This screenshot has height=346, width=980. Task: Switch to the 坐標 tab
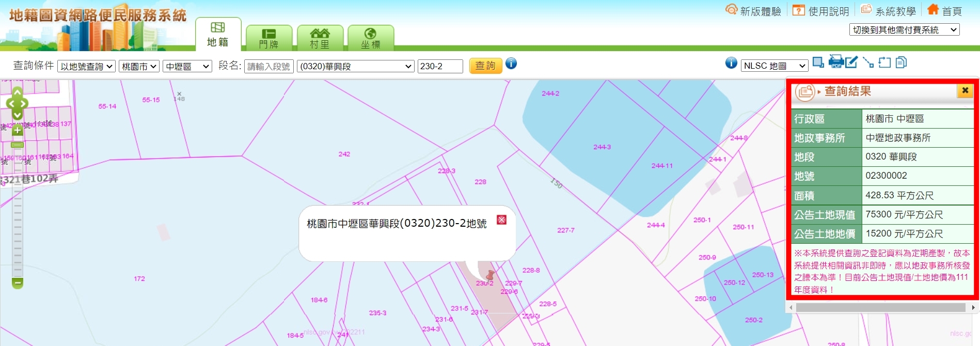pos(371,39)
